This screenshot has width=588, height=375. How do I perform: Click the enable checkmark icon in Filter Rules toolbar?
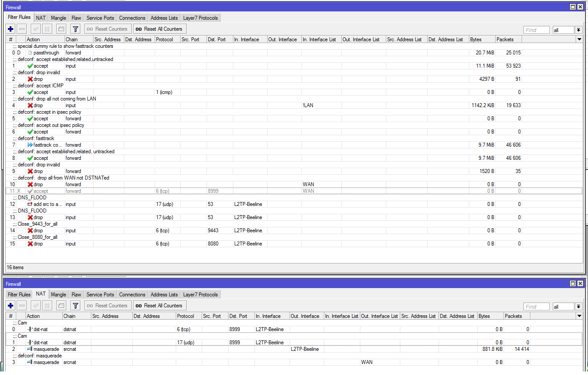pyautogui.click(x=36, y=29)
